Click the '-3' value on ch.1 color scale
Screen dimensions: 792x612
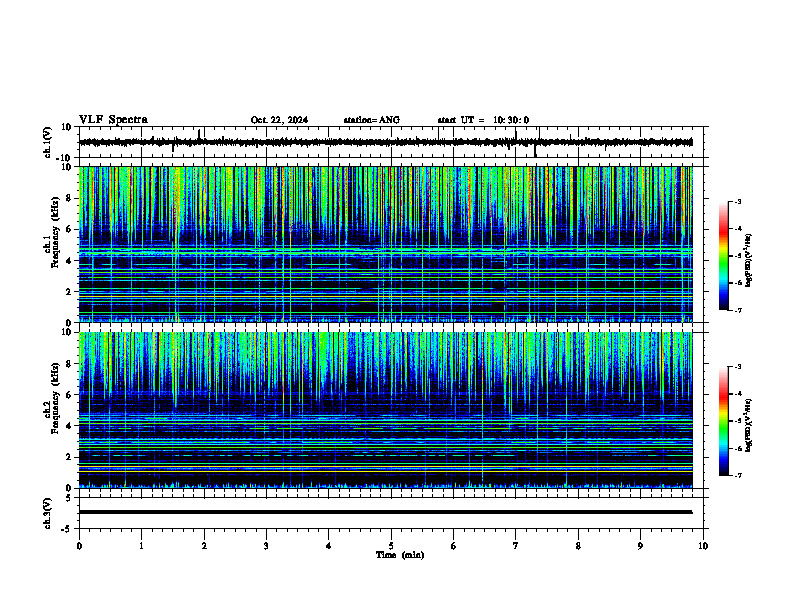click(738, 201)
